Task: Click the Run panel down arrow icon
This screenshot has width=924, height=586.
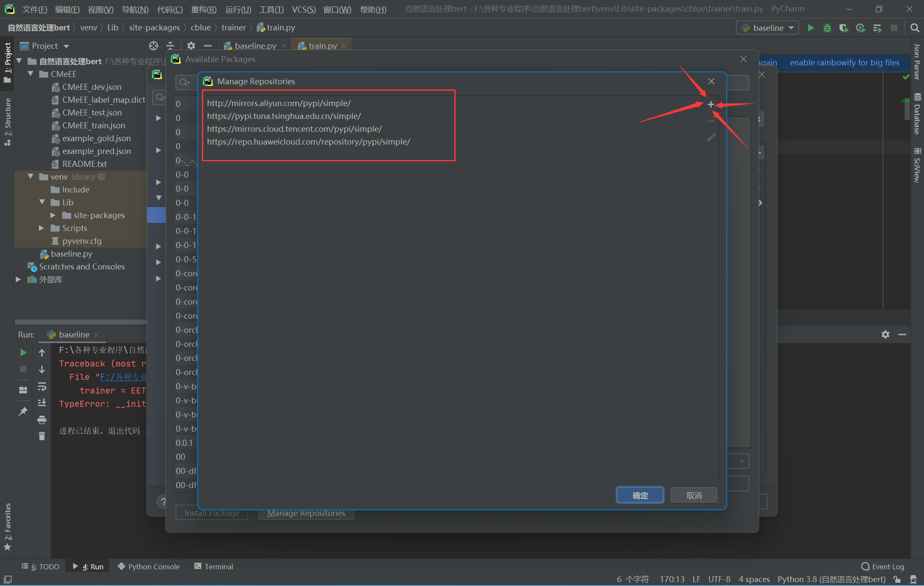Action: click(42, 370)
